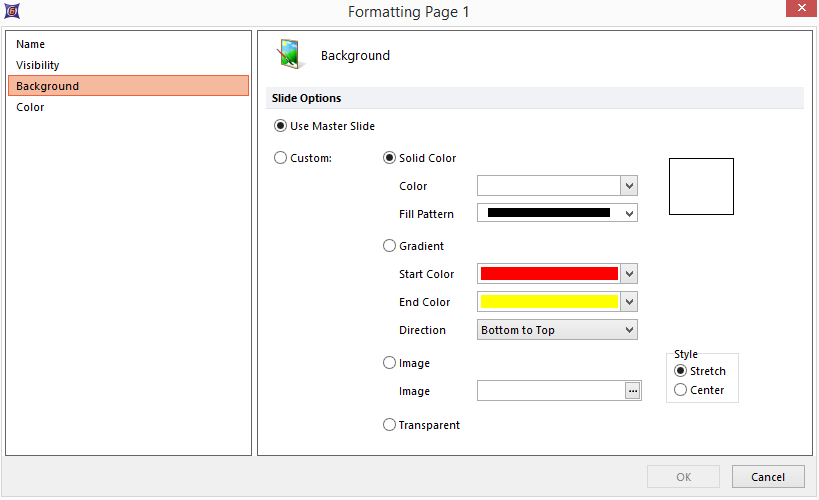Click the application icon in title bar
The width and height of the screenshot is (819, 500).
[x=11, y=11]
